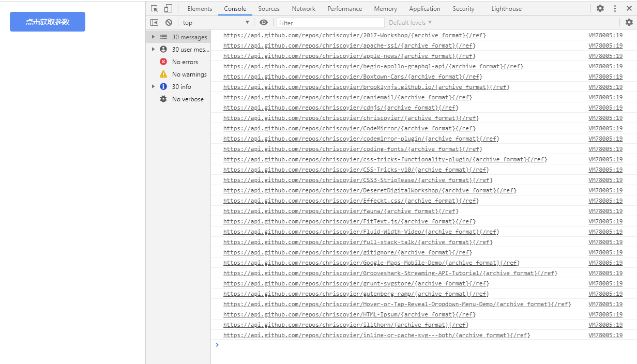Open the CSS3-StripTease URL link
Image resolution: width=637 pixels, height=364 pixels.
pyautogui.click(x=358, y=180)
